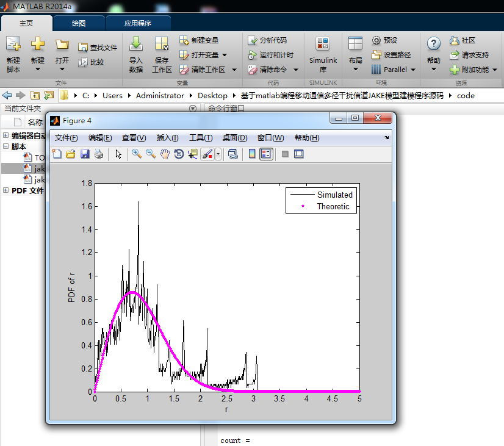Viewport: 504px width, 446px height.
Task: Open the 插入(I) menu in Figure 4
Action: pyautogui.click(x=167, y=138)
